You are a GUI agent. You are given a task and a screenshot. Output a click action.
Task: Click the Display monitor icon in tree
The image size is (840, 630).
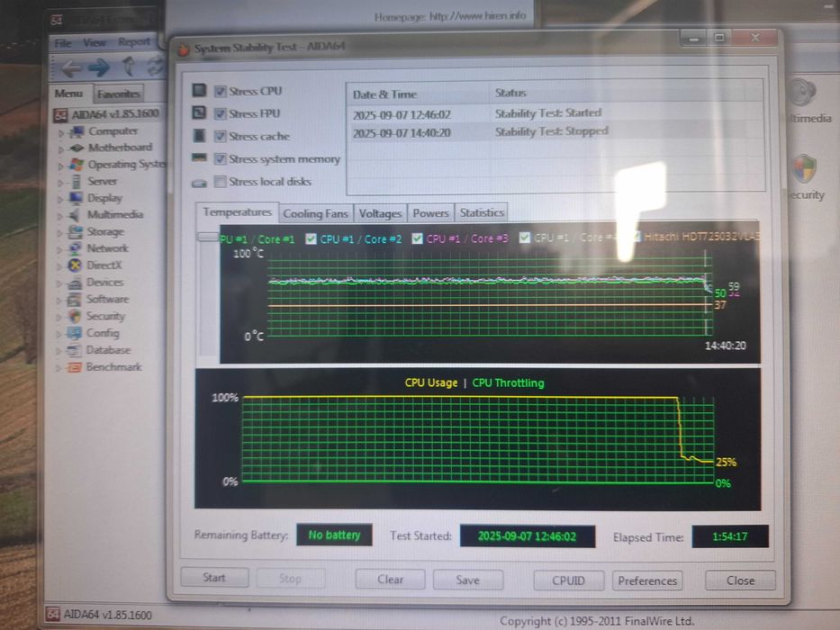pyautogui.click(x=76, y=198)
